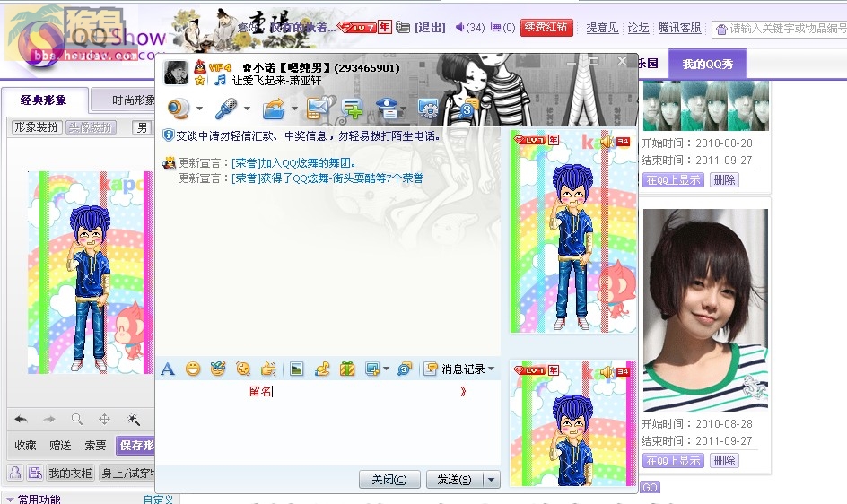Switch to the 经典形象 tab

pyautogui.click(x=44, y=100)
